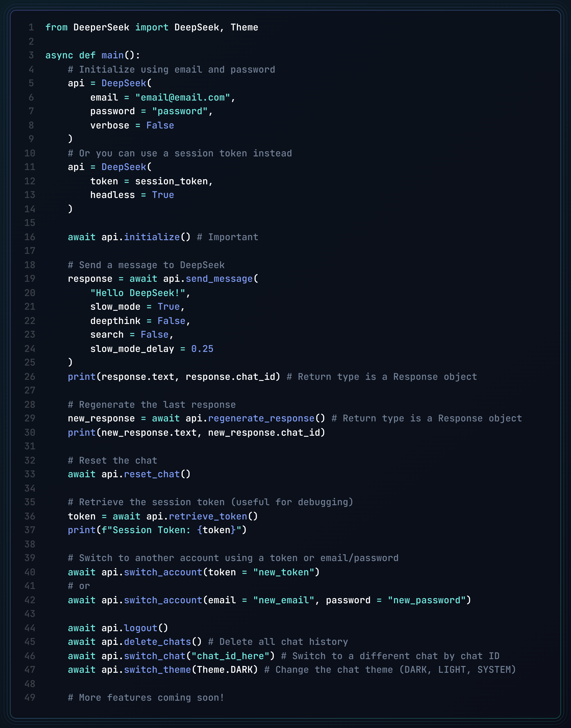571x728 pixels.
Task: Click the "email@email.com" string
Action: [x=182, y=98]
